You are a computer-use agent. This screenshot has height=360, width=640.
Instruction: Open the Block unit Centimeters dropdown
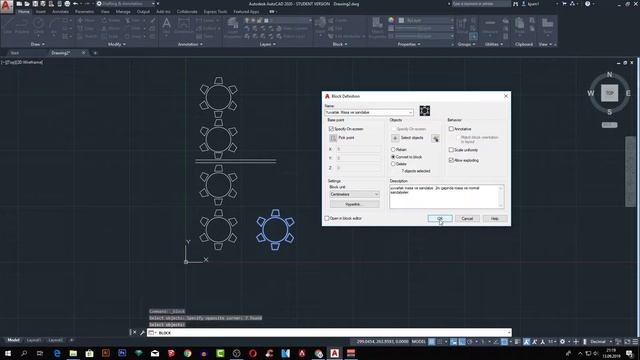[354, 194]
